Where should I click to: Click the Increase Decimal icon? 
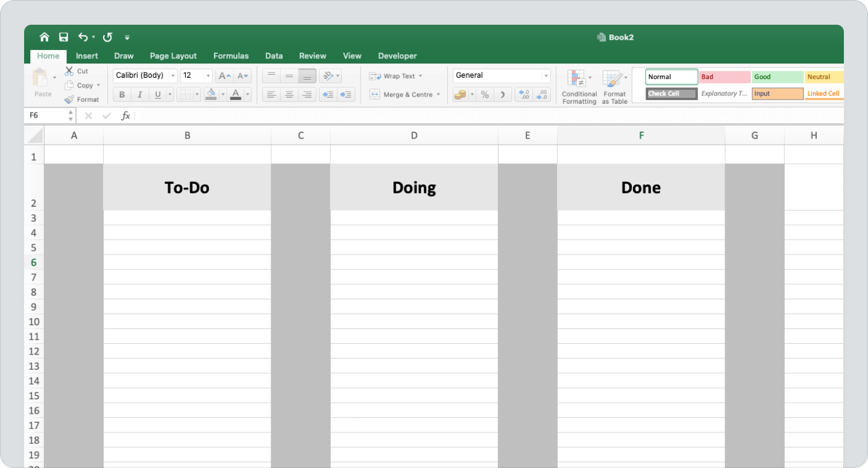(523, 94)
